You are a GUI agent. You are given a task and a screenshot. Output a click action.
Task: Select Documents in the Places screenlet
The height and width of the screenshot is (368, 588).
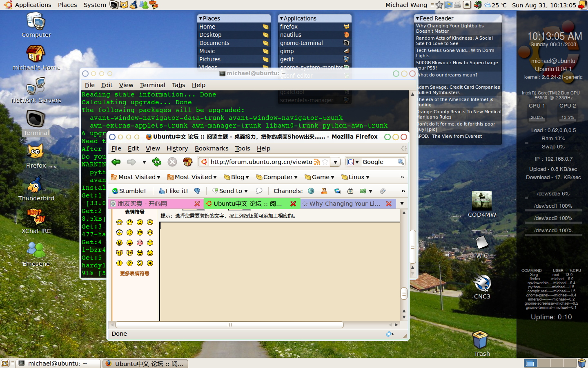[234, 43]
